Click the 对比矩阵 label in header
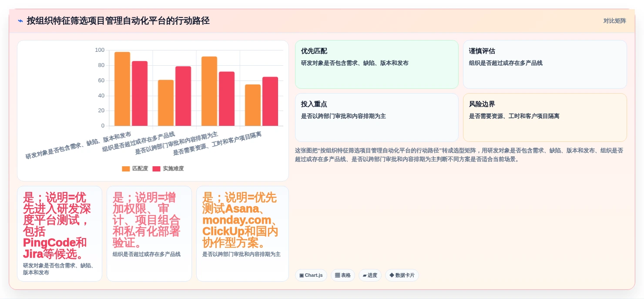Viewport: 644px width, 299px height. [x=614, y=21]
